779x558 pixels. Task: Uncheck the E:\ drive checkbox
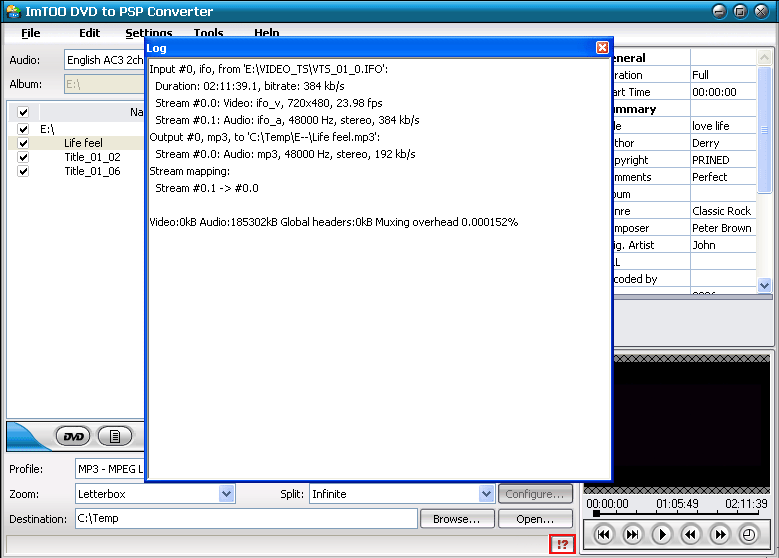23,129
